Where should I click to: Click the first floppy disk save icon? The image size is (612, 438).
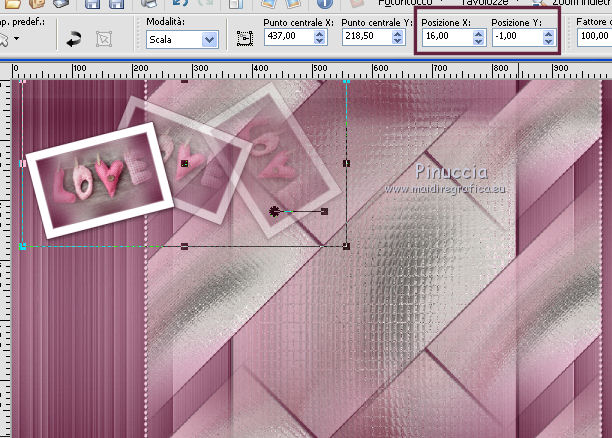click(92, 3)
